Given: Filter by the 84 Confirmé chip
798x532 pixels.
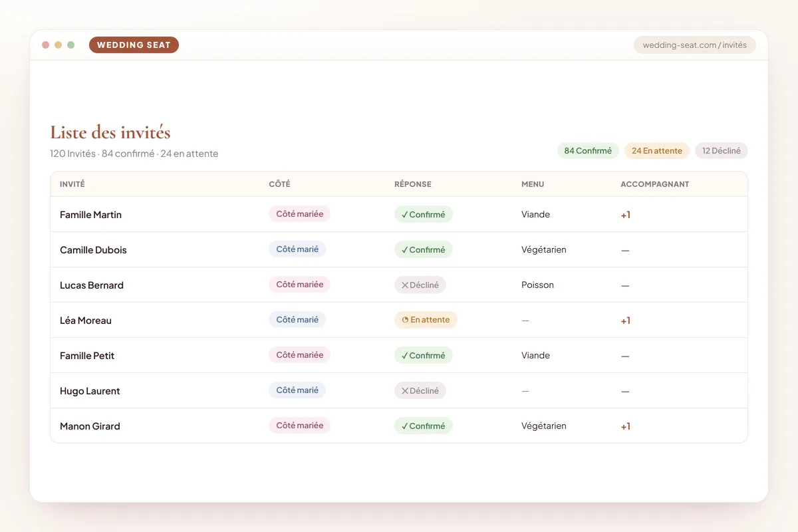Looking at the screenshot, I should (588, 151).
